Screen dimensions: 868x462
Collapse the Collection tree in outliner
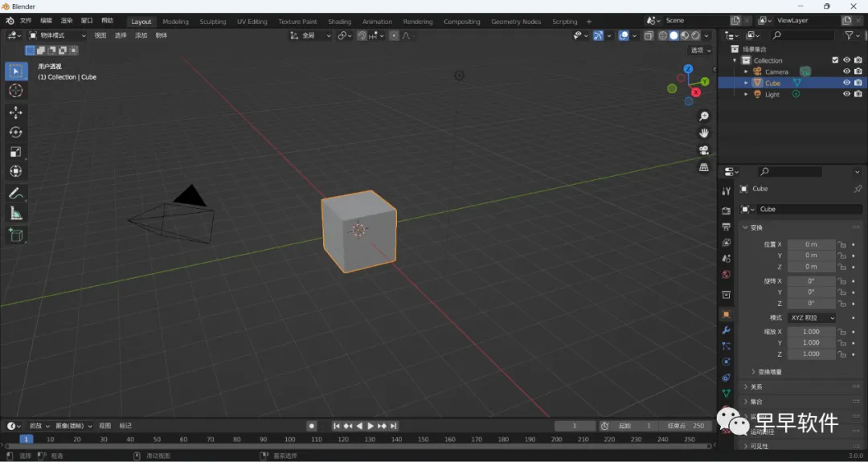click(735, 60)
